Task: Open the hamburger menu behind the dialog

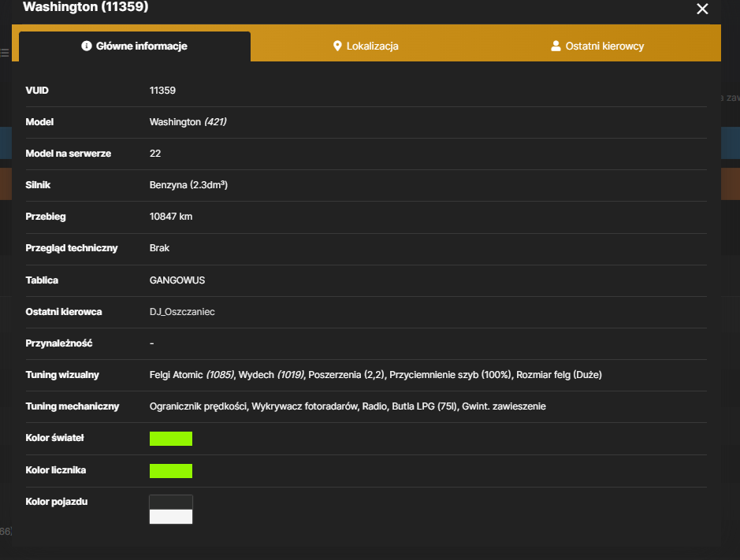Action: click(5, 53)
